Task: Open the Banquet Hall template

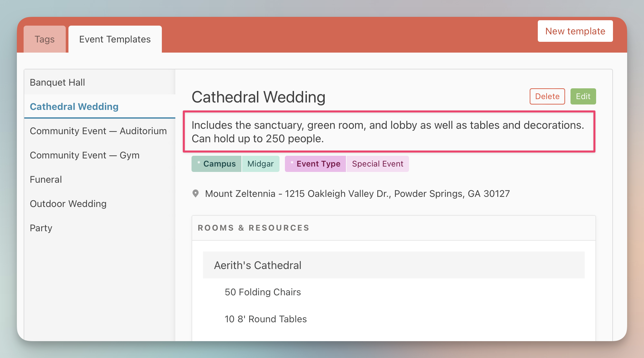Action: [57, 82]
